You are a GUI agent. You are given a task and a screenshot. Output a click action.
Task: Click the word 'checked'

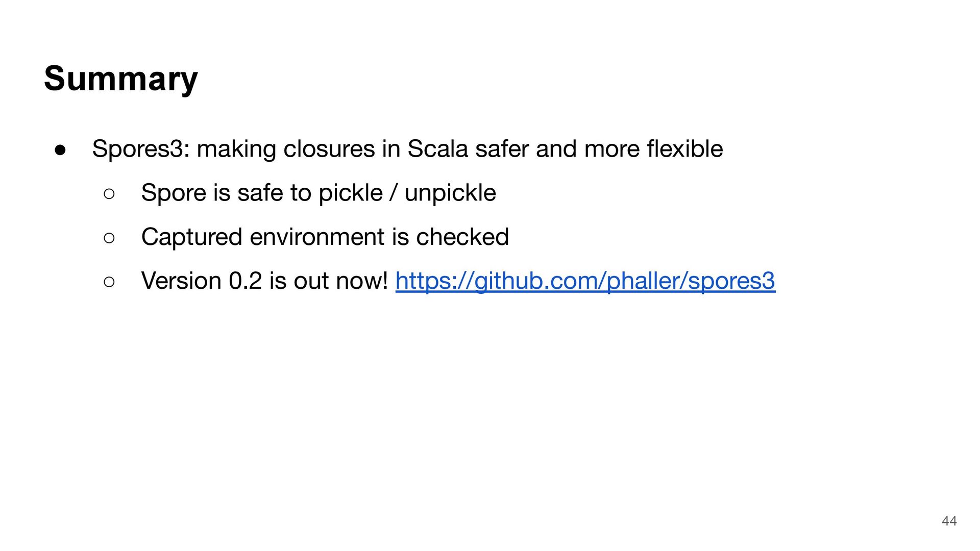[x=462, y=237]
